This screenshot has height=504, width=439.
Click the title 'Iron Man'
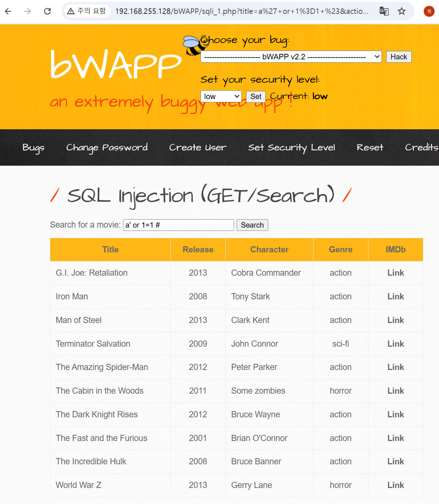coord(72,296)
